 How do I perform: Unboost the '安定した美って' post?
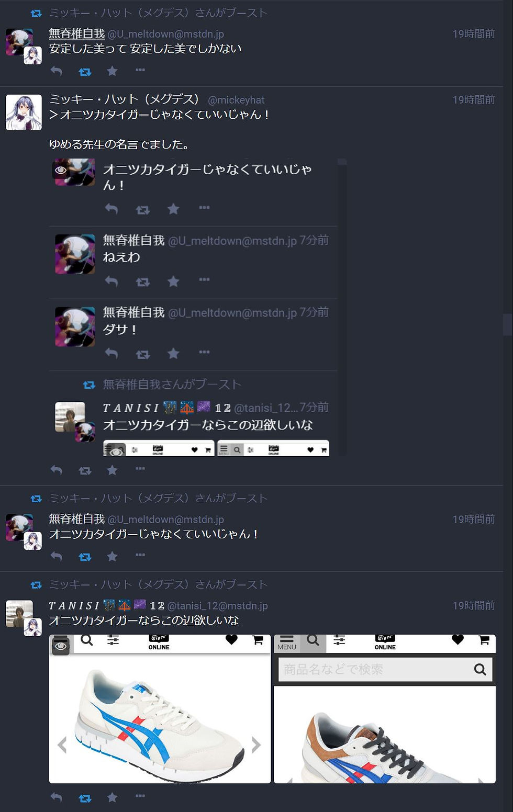tap(85, 72)
